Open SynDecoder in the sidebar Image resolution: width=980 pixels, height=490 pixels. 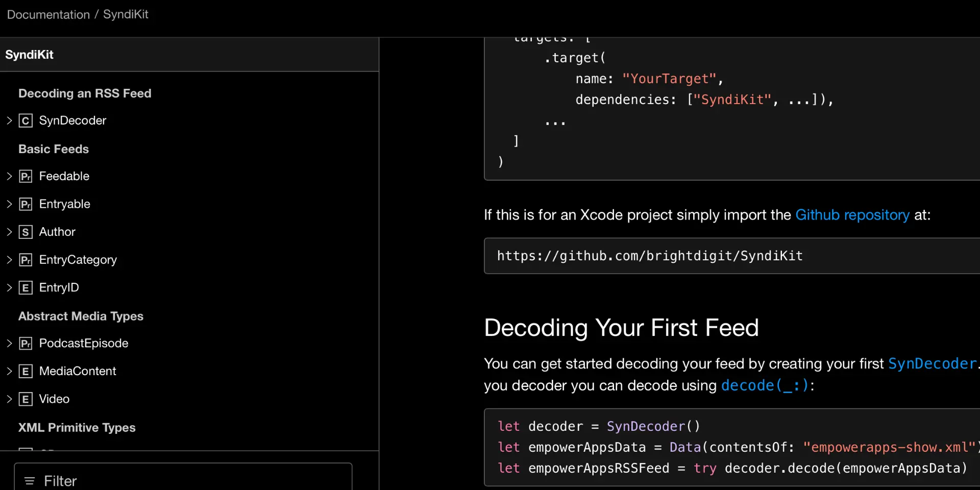tap(72, 120)
